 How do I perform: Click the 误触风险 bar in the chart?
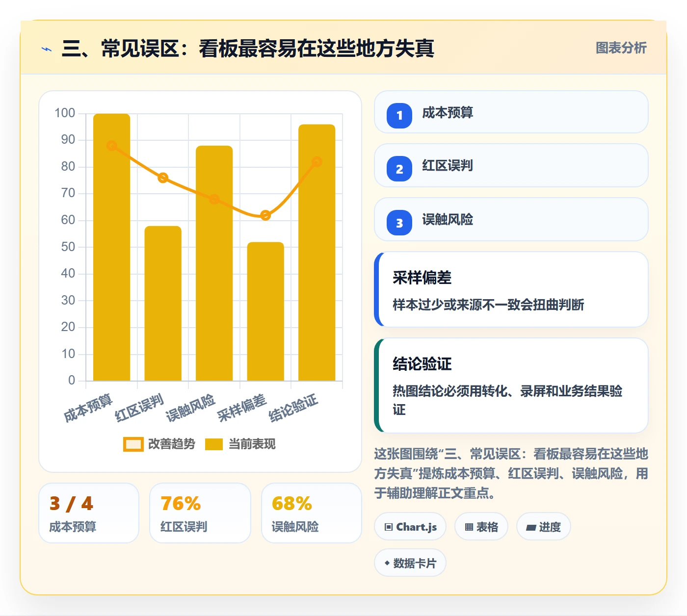(x=214, y=263)
